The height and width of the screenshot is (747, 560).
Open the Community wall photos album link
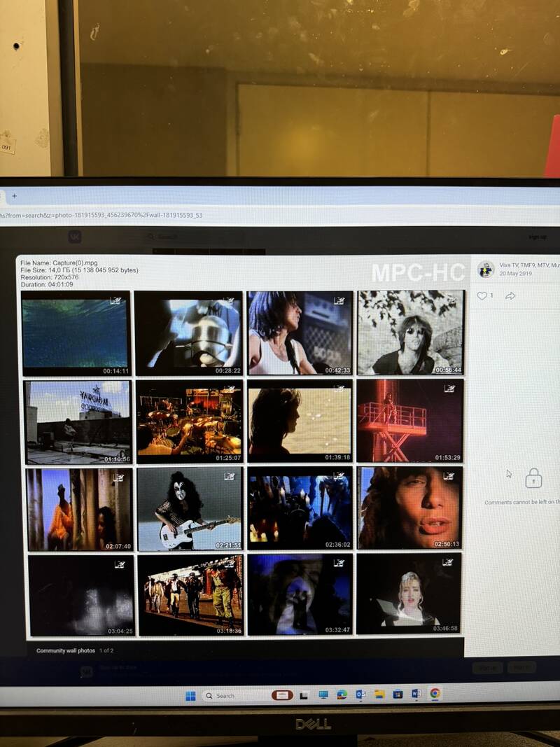coord(66,650)
